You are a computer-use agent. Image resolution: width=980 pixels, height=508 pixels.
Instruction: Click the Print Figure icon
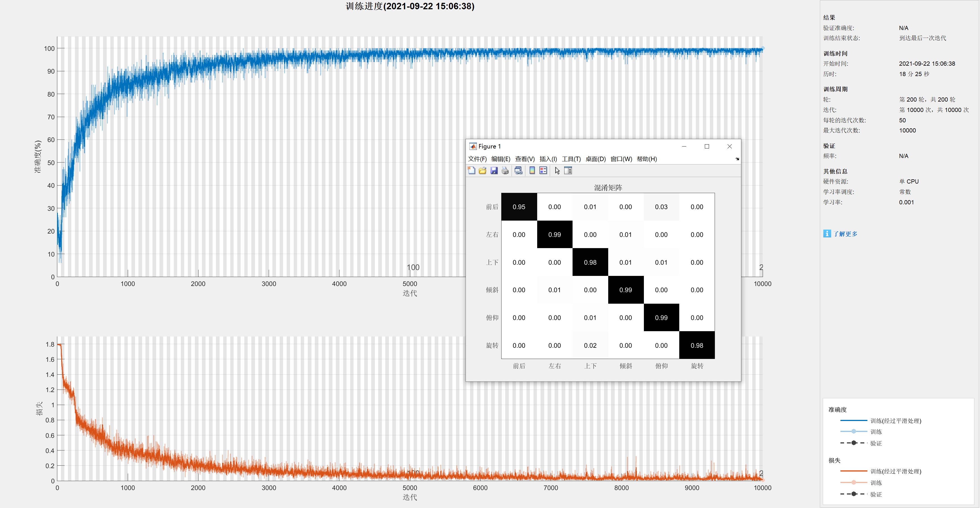click(x=505, y=171)
